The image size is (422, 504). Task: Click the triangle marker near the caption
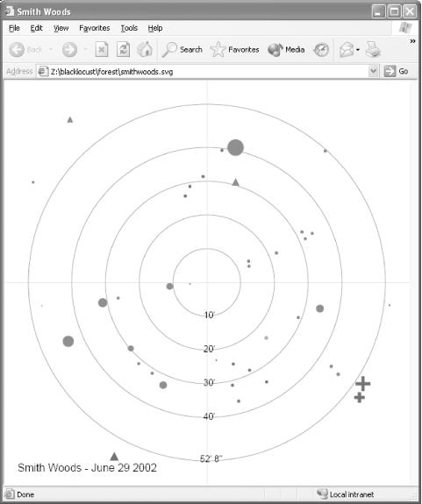(114, 457)
